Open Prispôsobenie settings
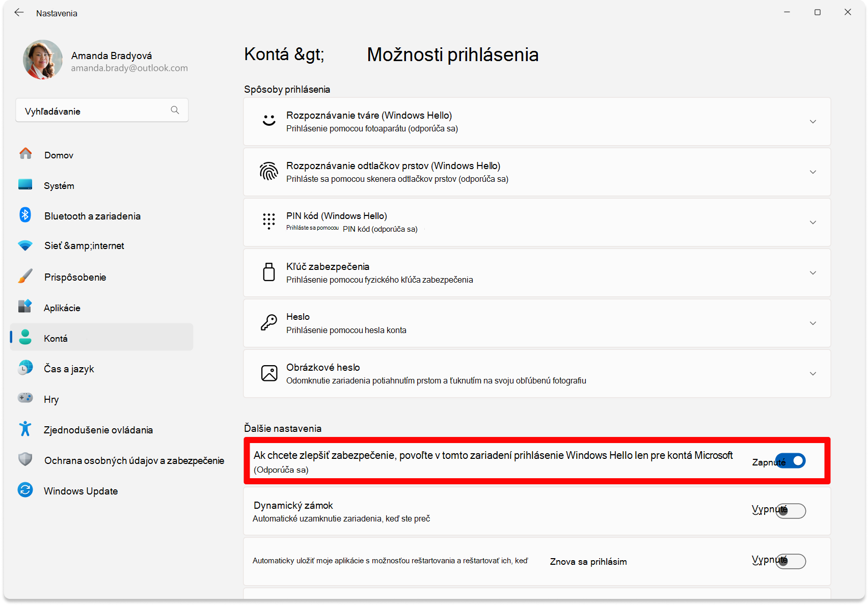The width and height of the screenshot is (868, 605). pyautogui.click(x=102, y=277)
